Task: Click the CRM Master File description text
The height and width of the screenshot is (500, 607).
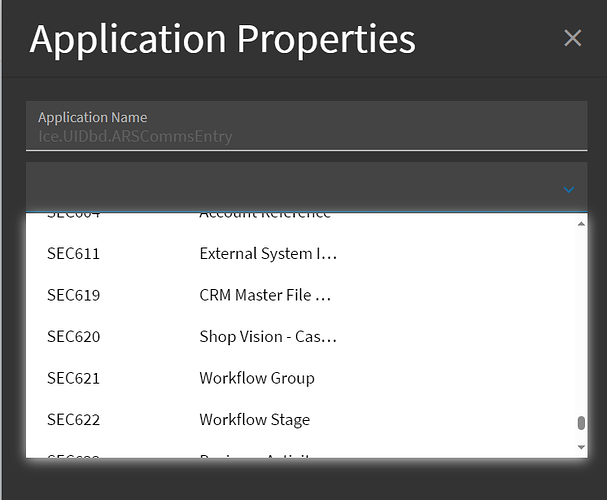Action: [x=265, y=295]
